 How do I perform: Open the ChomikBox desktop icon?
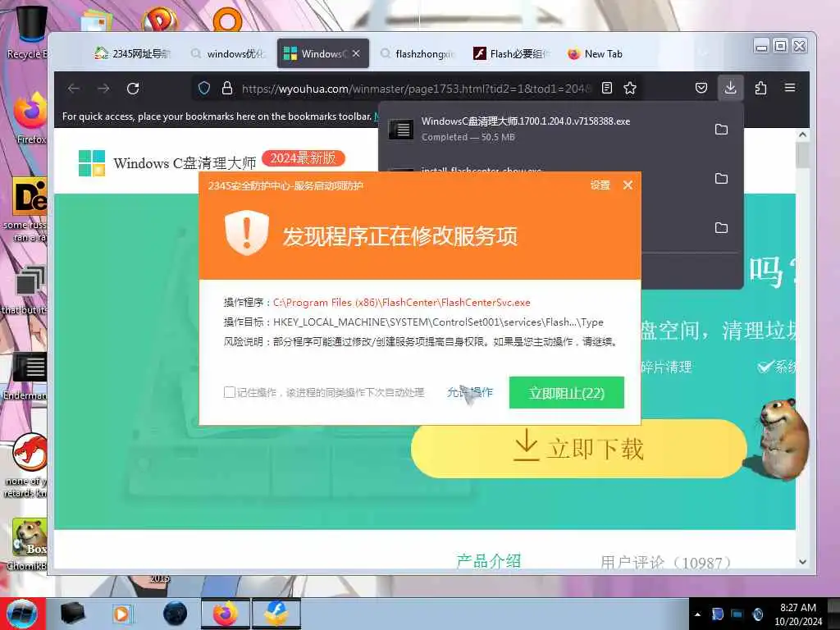tap(30, 544)
